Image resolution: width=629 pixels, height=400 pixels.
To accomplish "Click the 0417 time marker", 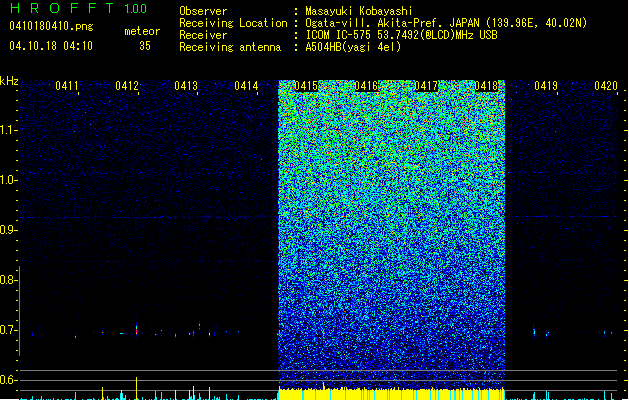I will point(426,86).
